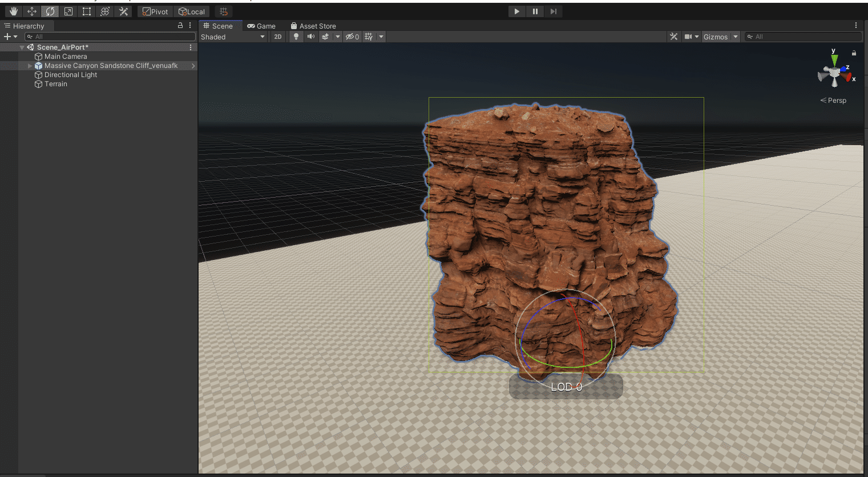
Task: Switch to Game tab
Action: pos(261,26)
